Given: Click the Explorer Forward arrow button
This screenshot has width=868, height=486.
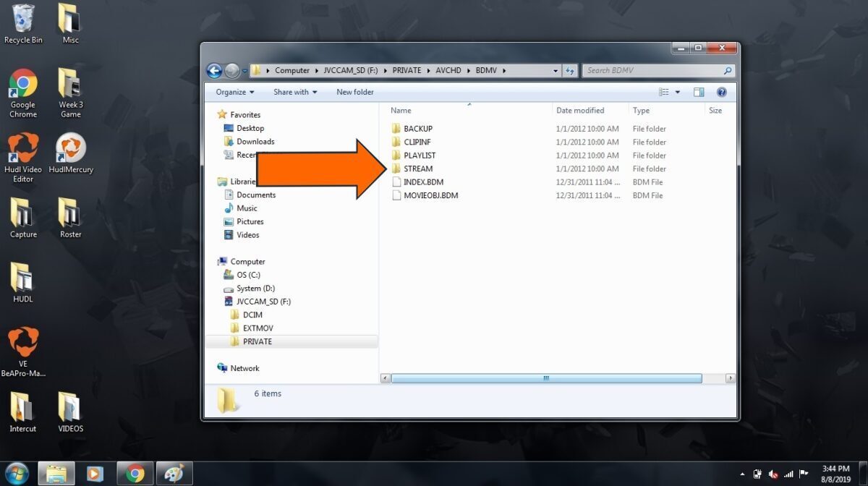Looking at the screenshot, I should pos(231,70).
